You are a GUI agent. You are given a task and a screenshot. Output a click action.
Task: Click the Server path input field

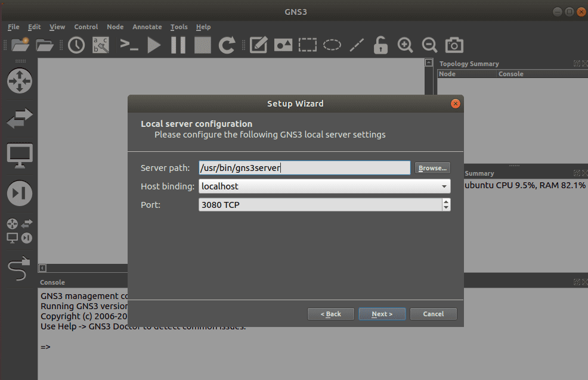pyautogui.click(x=305, y=168)
